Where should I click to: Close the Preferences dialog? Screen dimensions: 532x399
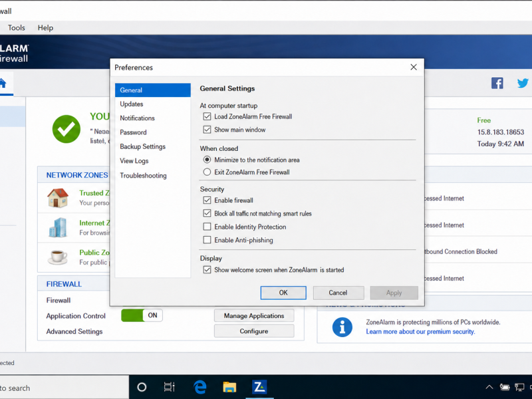414,67
